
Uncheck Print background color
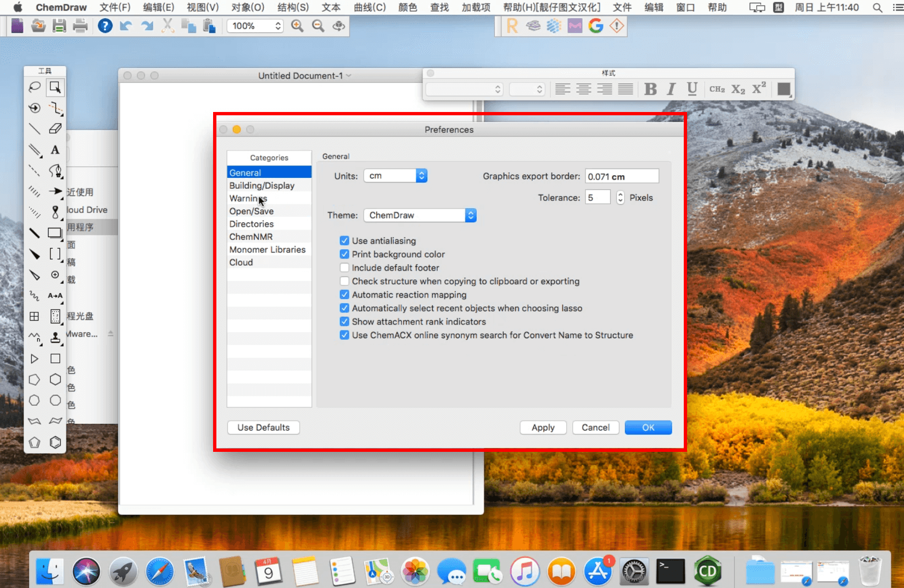pyautogui.click(x=344, y=254)
